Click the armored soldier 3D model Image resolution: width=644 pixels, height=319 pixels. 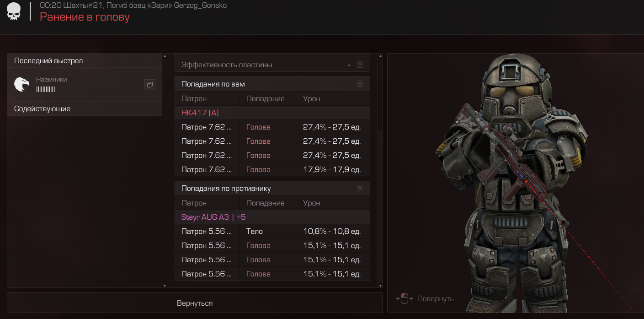(x=512, y=183)
